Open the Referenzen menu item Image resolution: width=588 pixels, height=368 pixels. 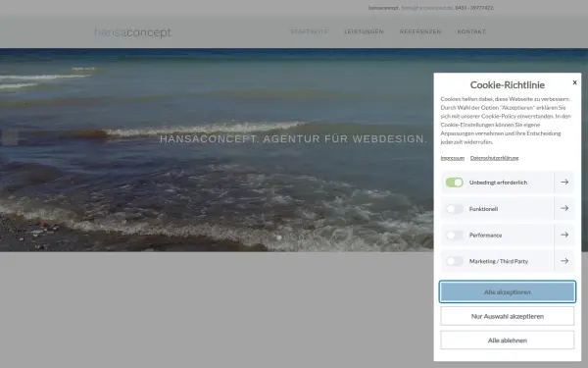tap(420, 31)
